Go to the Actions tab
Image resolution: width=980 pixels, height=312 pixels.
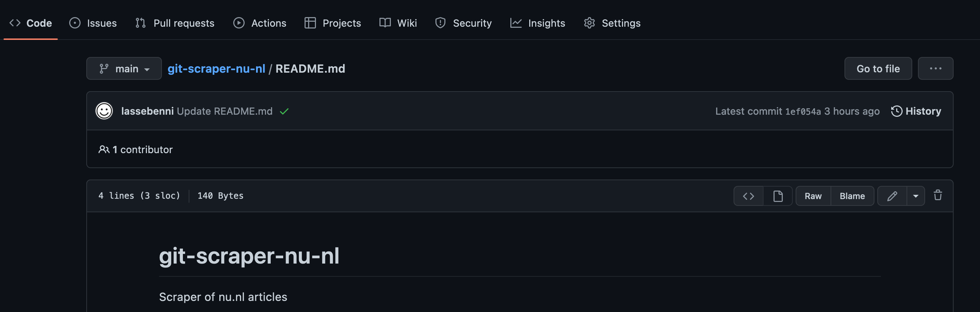point(260,23)
